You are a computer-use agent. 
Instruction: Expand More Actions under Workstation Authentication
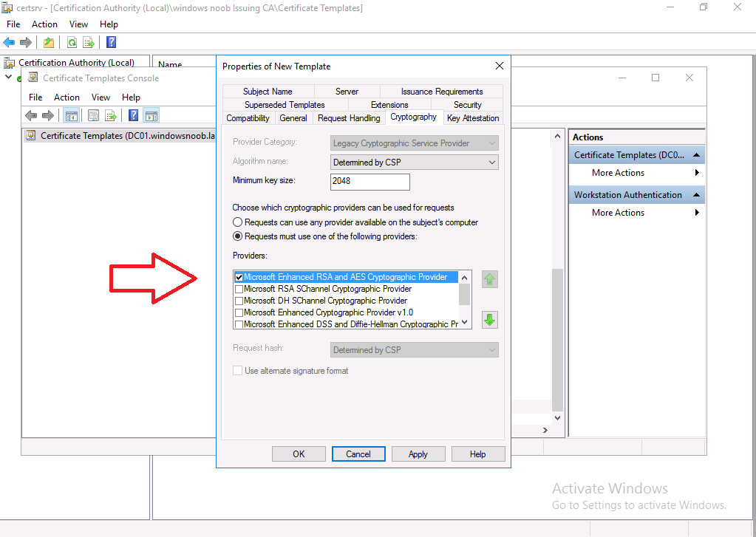point(636,213)
